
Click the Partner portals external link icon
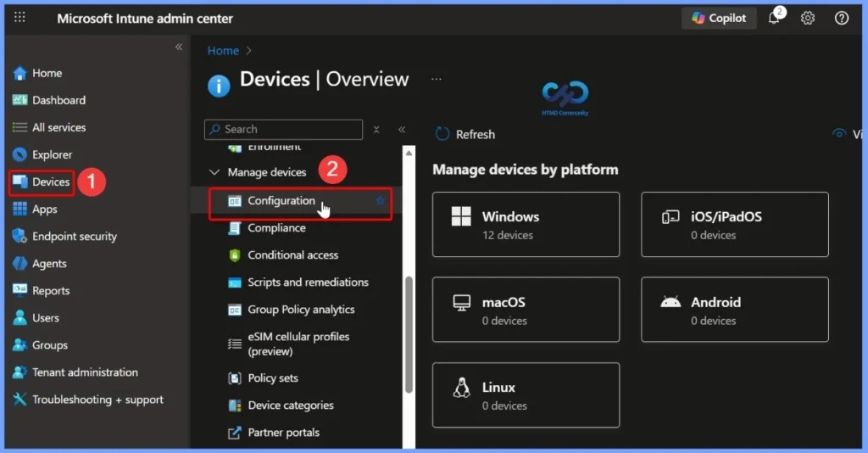pyautogui.click(x=235, y=433)
